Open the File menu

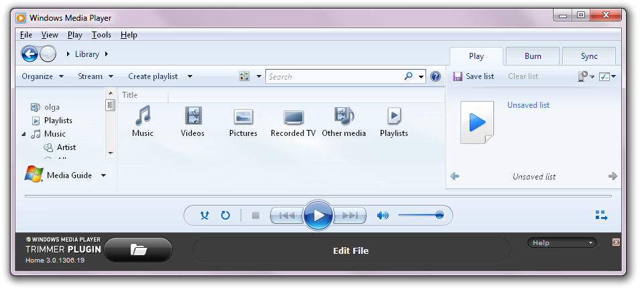pos(26,35)
